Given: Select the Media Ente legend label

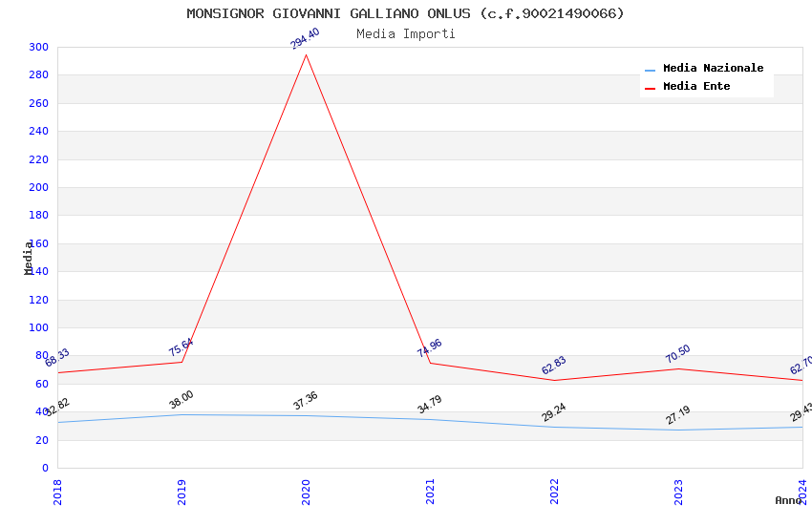Looking at the screenshot, I should (x=696, y=86).
